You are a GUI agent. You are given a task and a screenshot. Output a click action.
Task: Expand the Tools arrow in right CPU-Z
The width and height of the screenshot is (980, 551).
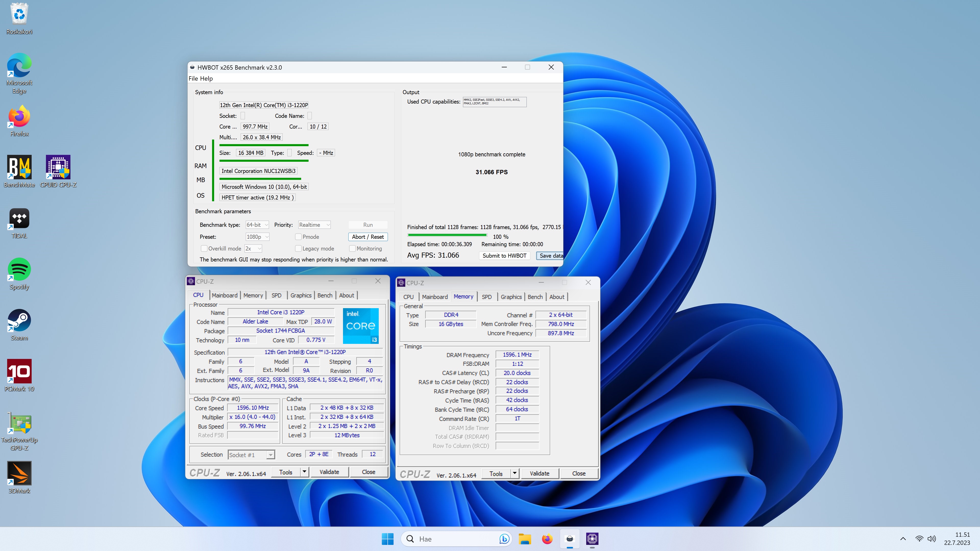[x=514, y=473]
